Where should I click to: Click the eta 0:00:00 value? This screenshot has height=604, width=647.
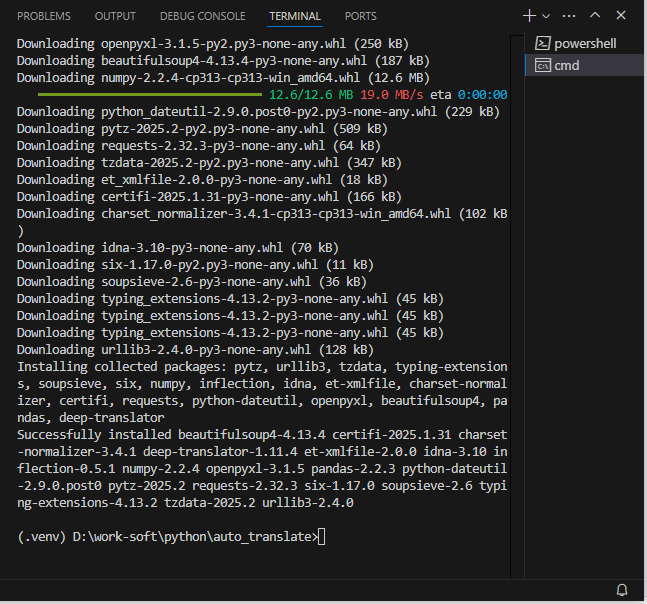tap(469, 94)
